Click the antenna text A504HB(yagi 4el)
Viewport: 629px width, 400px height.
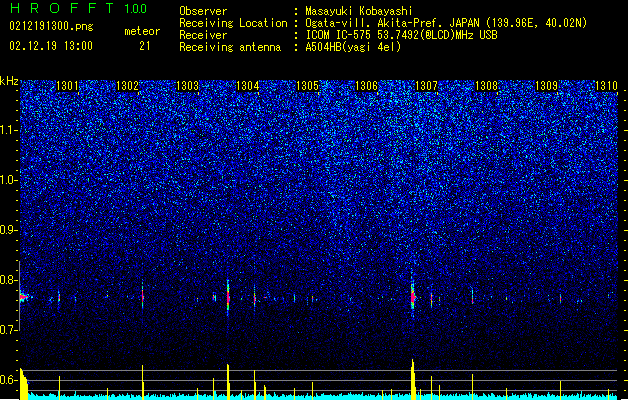353,47
